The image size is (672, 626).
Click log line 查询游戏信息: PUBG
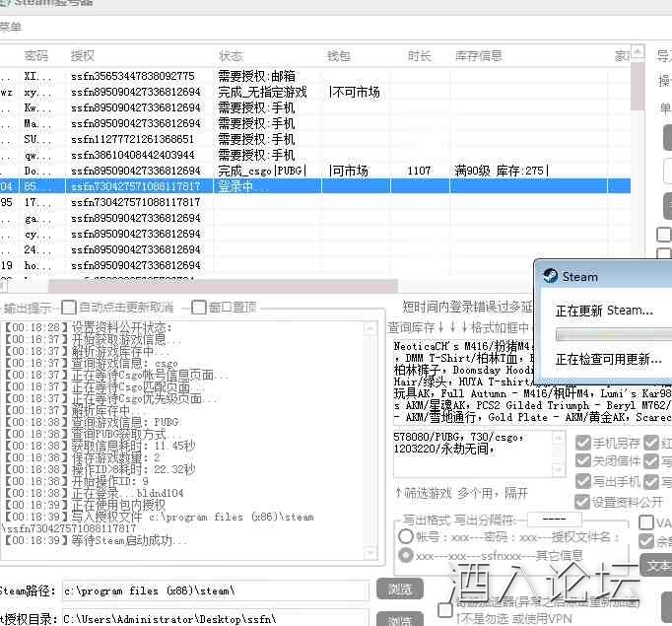(92, 422)
